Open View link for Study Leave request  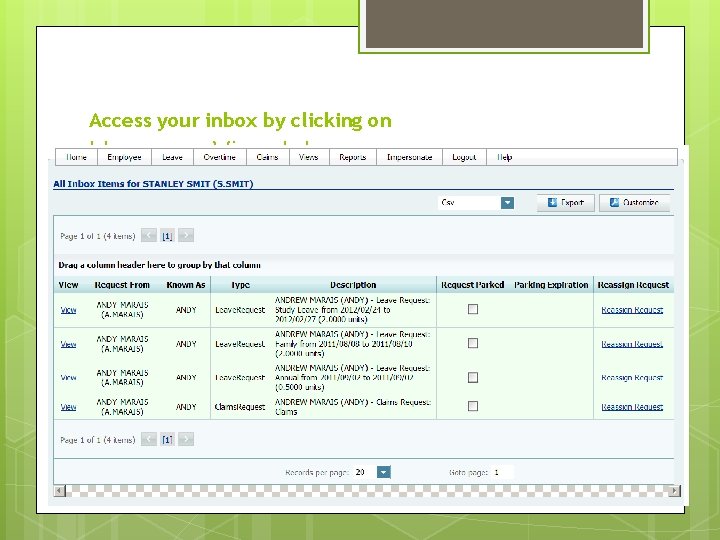68,310
